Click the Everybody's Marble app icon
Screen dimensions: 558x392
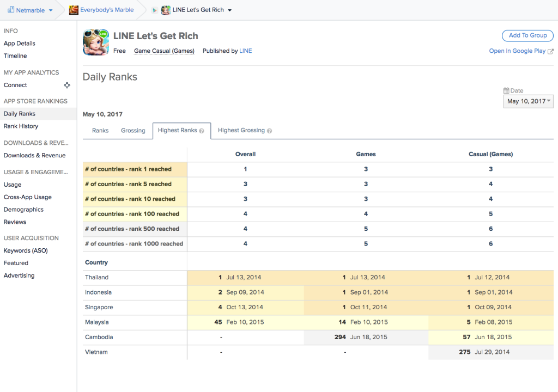(x=74, y=10)
